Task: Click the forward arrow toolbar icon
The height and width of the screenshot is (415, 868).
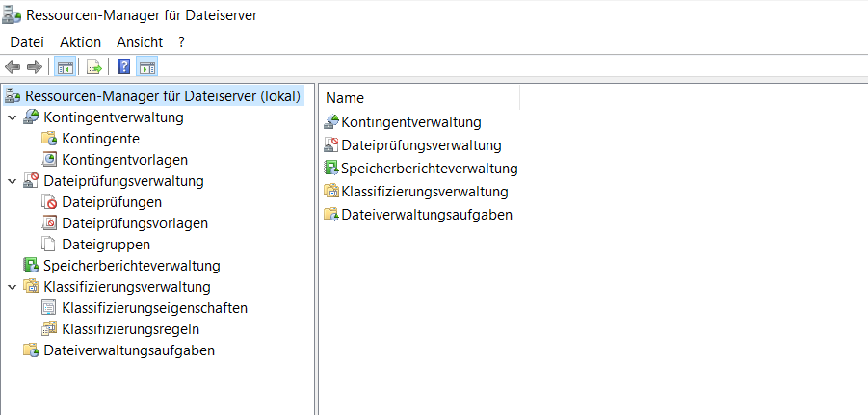Action: click(35, 66)
